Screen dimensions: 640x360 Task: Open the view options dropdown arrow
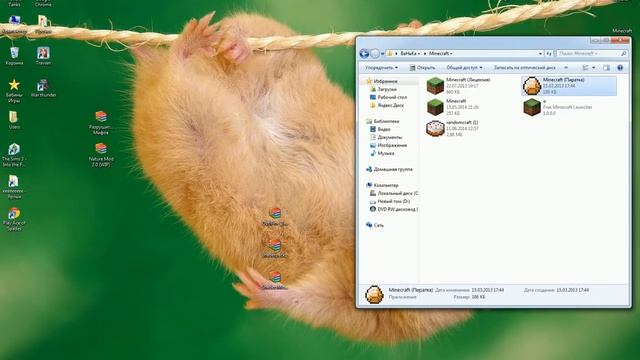[x=593, y=68]
